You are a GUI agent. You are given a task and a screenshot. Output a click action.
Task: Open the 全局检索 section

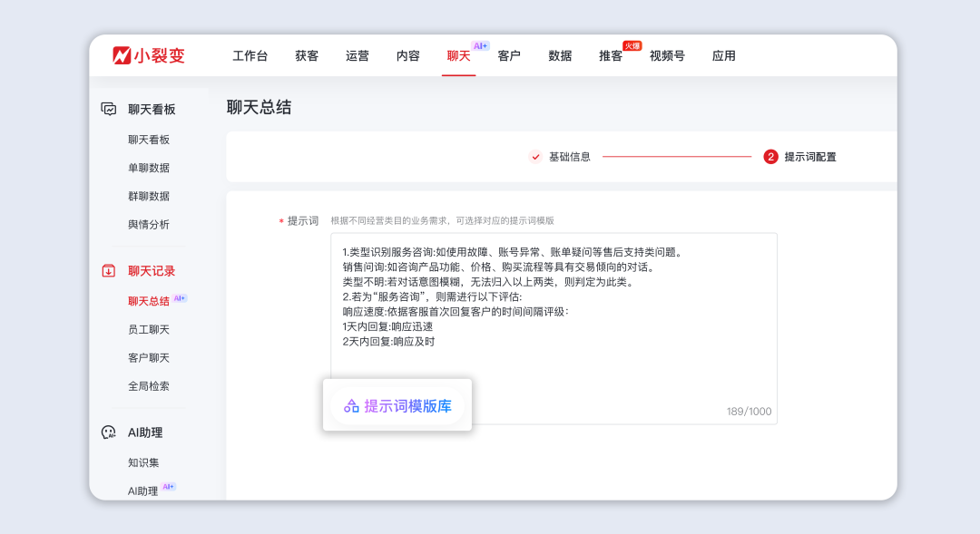coord(151,385)
